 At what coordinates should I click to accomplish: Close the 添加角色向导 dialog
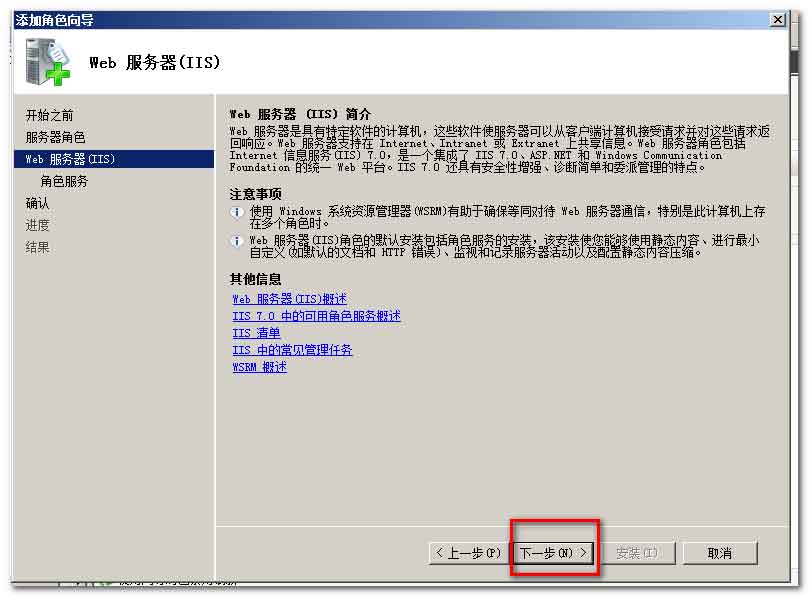tap(778, 20)
